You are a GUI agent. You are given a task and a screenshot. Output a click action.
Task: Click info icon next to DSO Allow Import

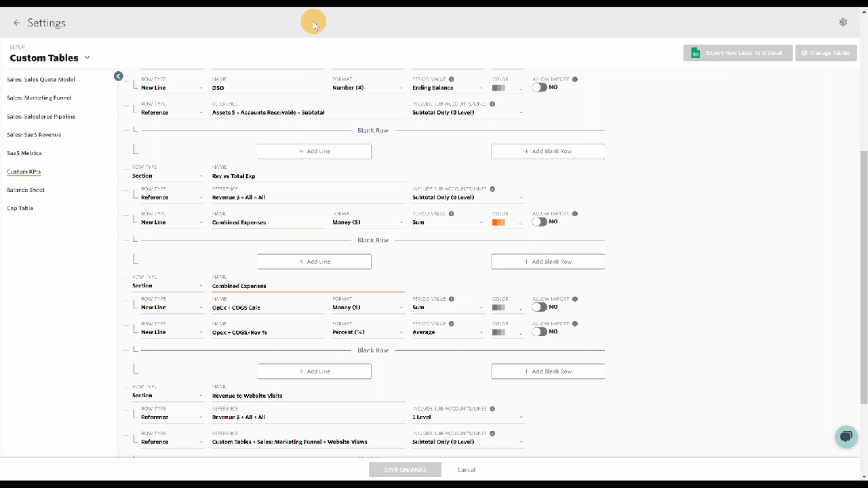[x=575, y=79]
